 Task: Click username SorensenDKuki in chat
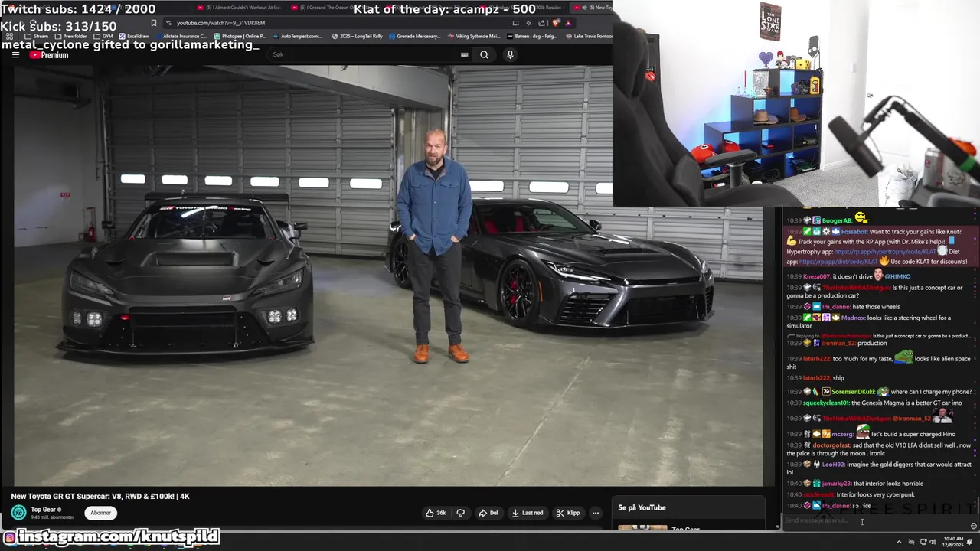(853, 392)
